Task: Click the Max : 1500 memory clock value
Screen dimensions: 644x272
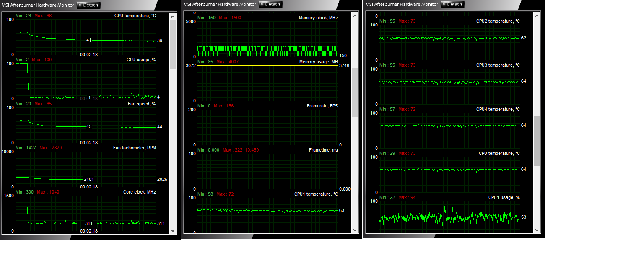Action: 230,18
